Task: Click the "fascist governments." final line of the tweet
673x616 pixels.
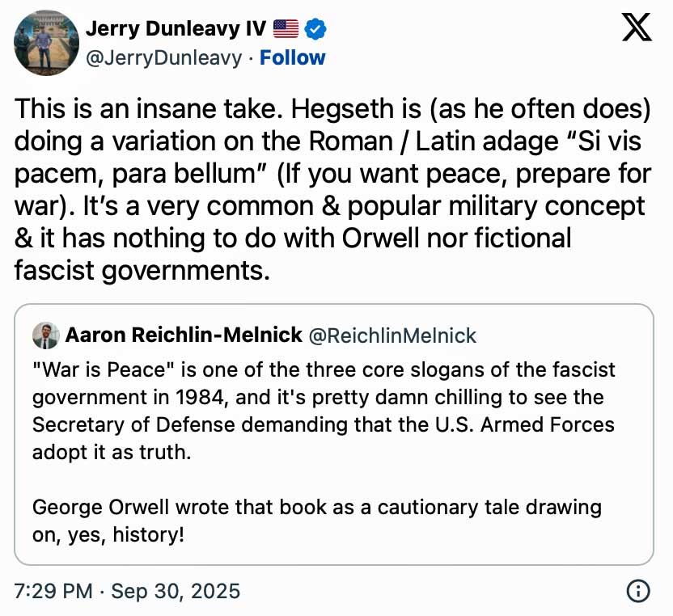Action: (x=142, y=268)
